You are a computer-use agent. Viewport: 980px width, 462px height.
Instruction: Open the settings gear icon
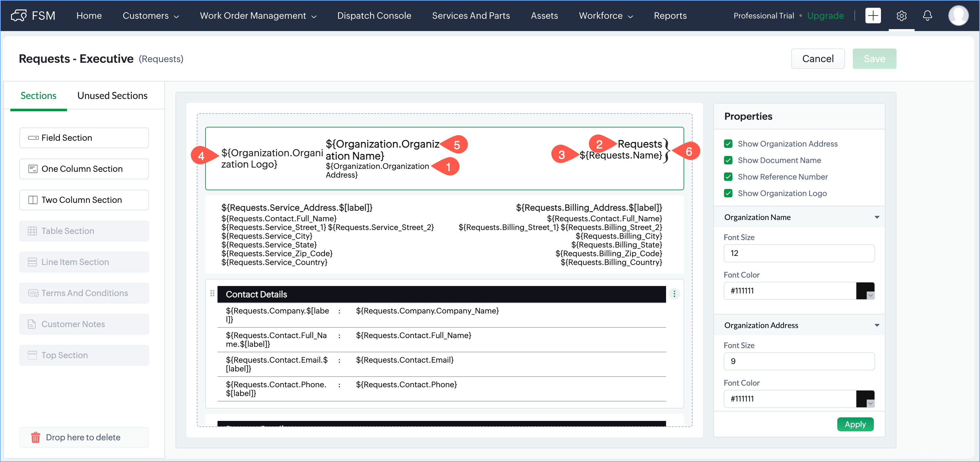tap(901, 16)
